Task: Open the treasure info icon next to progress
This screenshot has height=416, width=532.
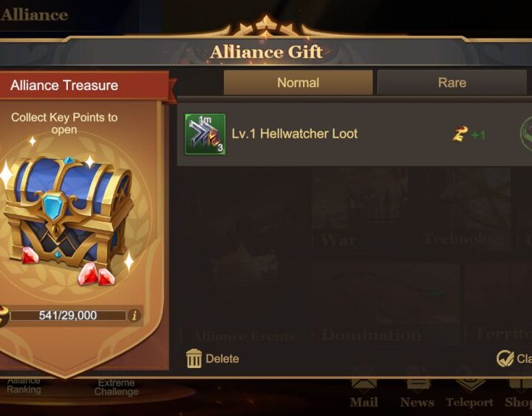Action: point(134,316)
